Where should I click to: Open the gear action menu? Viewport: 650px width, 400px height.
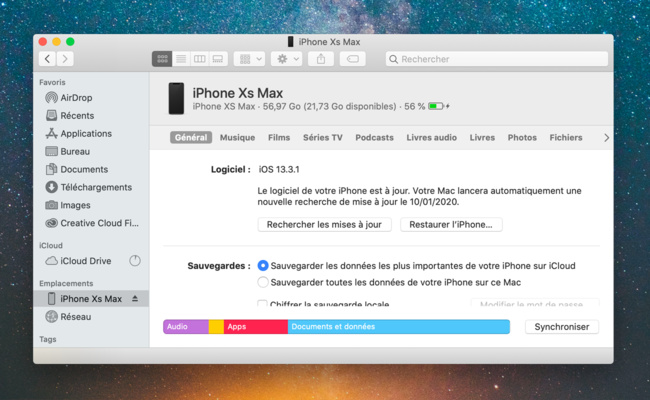pyautogui.click(x=286, y=59)
